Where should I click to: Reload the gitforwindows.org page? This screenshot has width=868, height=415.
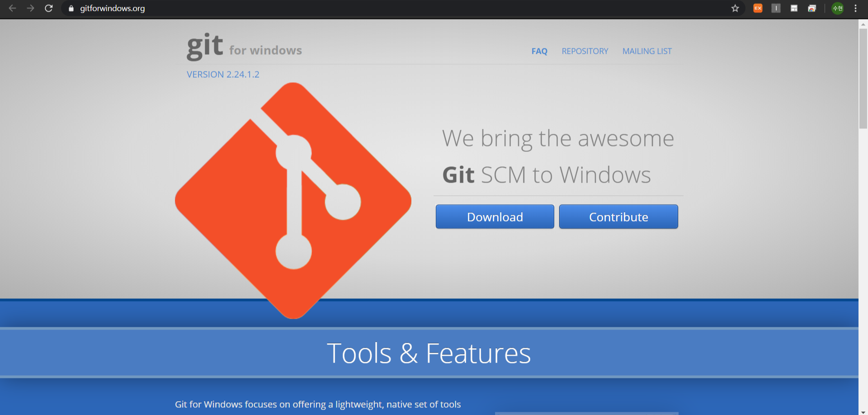coord(48,8)
